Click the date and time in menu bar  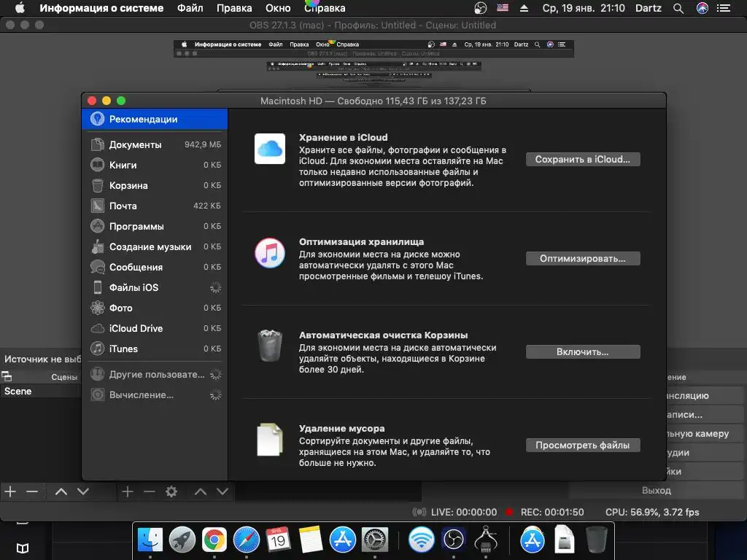click(x=584, y=8)
